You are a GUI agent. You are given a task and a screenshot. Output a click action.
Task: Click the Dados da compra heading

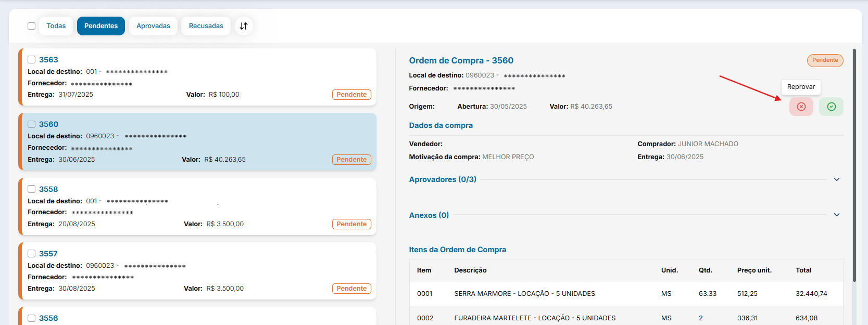coord(441,125)
